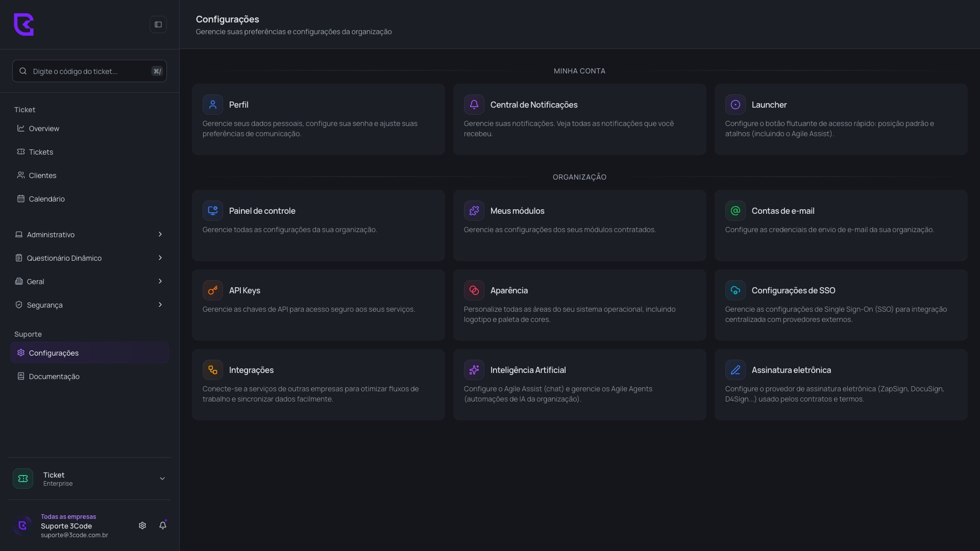This screenshot has width=980, height=551.
Task: Open Central de Notificações card
Action: [580, 119]
